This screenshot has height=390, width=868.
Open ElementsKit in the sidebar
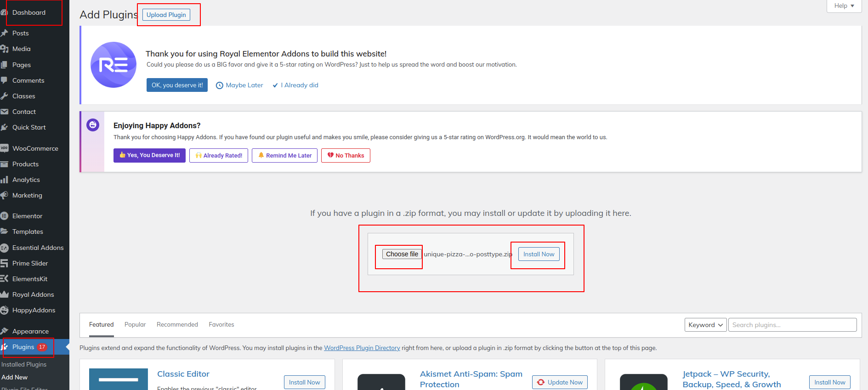pyautogui.click(x=30, y=279)
